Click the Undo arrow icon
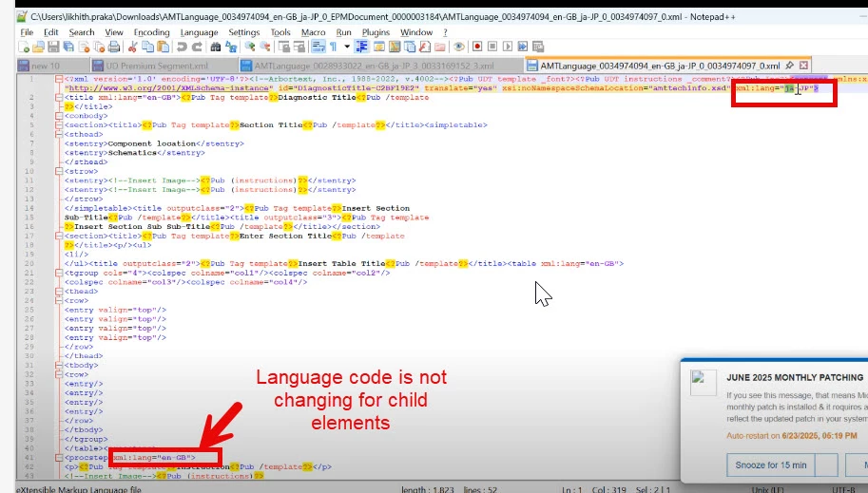Image resolution: width=868 pixels, height=493 pixels. (x=182, y=47)
